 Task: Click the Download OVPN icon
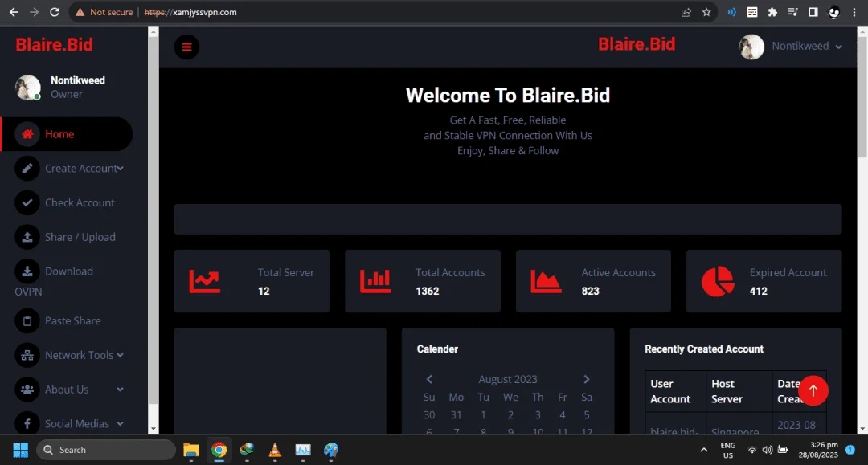tap(27, 271)
